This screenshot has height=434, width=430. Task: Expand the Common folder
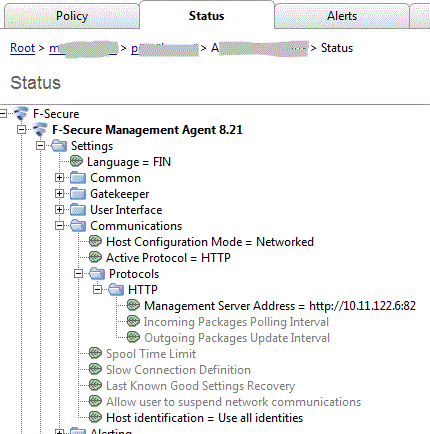pyautogui.click(x=59, y=177)
